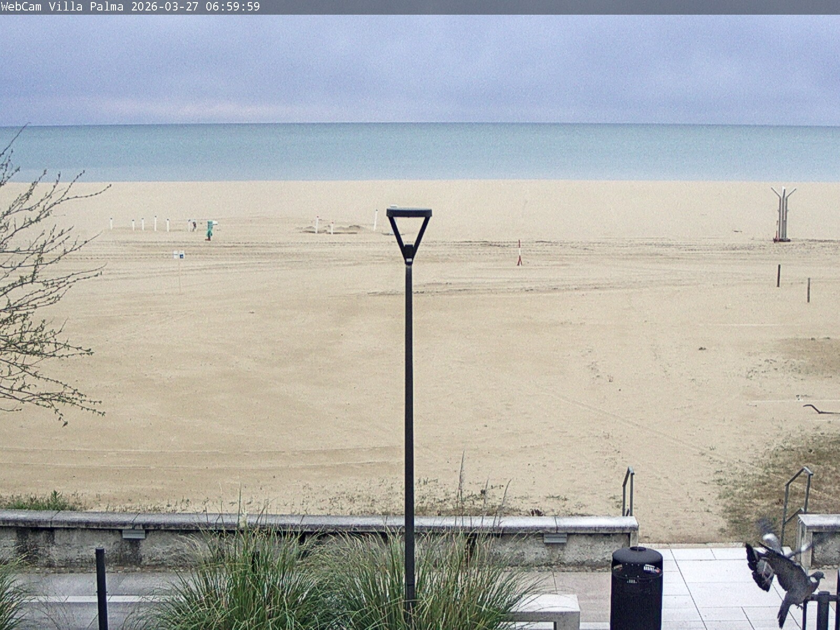Click the black bollard at bottom left
Screen dimensions: 840x630
[101, 588]
